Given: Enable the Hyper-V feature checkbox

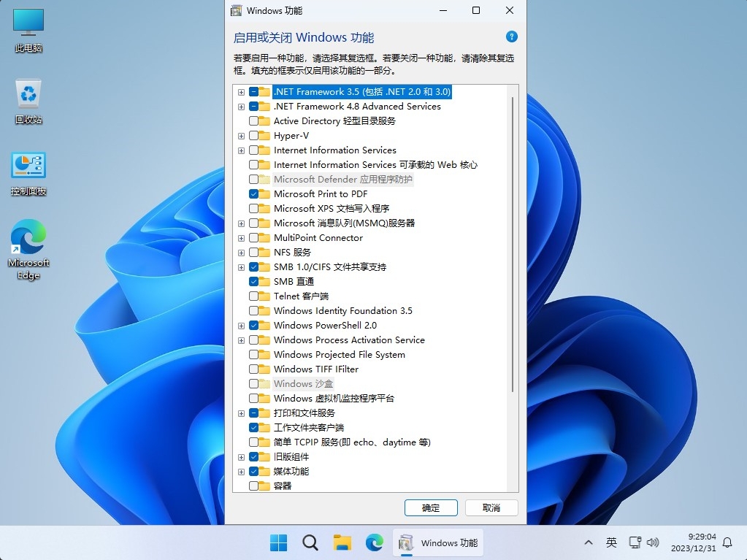Looking at the screenshot, I should pos(253,136).
